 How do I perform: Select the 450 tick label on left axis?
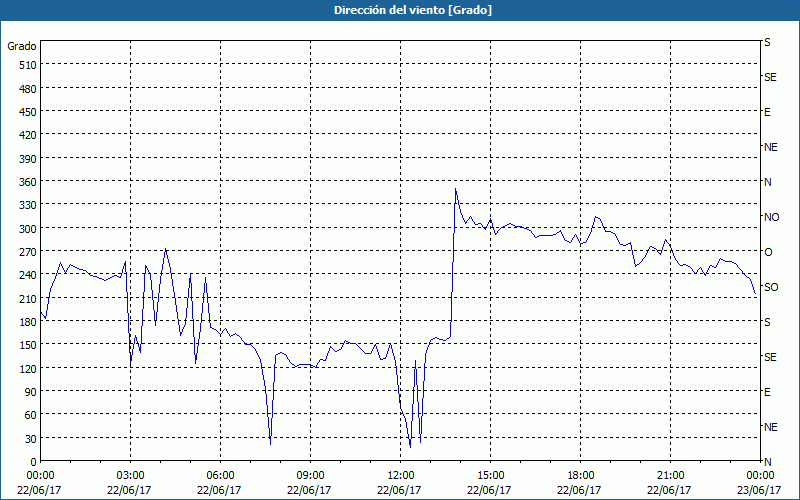tap(28, 112)
